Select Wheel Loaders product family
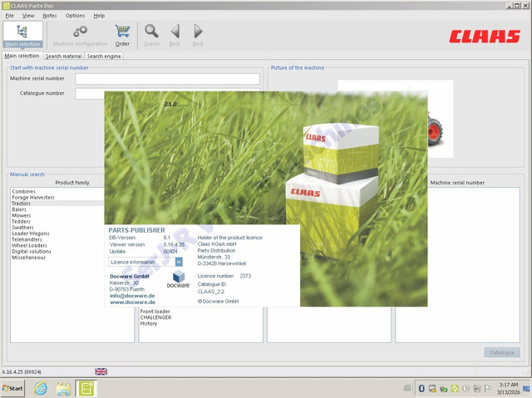 click(x=29, y=245)
